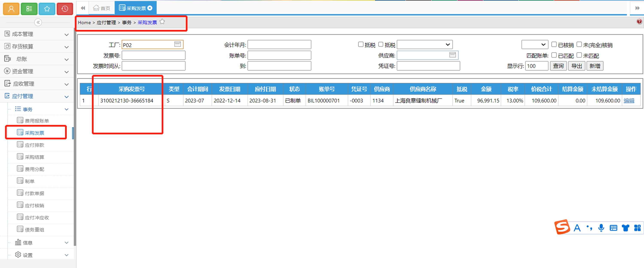Click into the 显示行 input showing 100

pyautogui.click(x=537, y=66)
